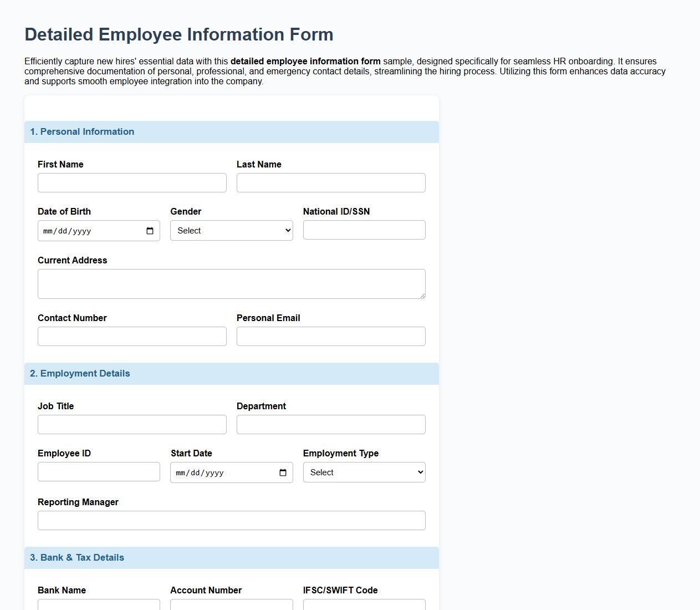The height and width of the screenshot is (610, 700).
Task: Focus the IFSC/SWIFT Code field
Action: point(364,607)
